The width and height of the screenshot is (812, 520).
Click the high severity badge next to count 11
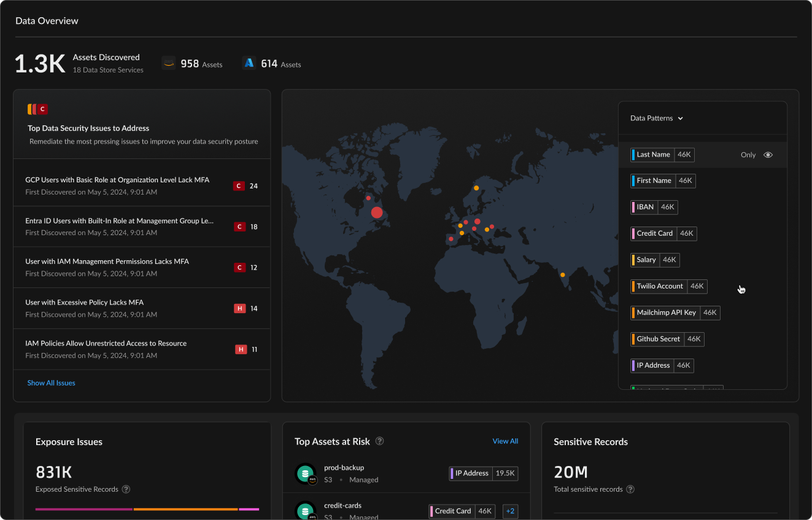tap(241, 349)
